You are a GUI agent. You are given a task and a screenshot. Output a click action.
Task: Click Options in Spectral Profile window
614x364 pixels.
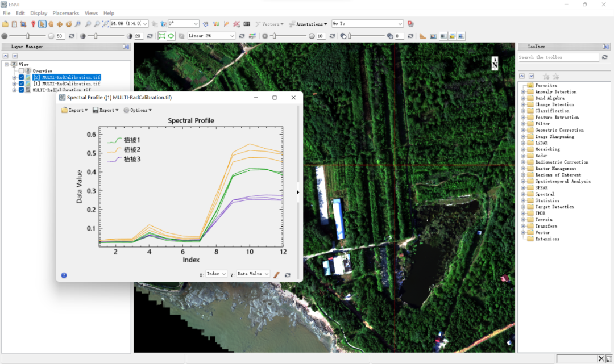click(x=138, y=110)
